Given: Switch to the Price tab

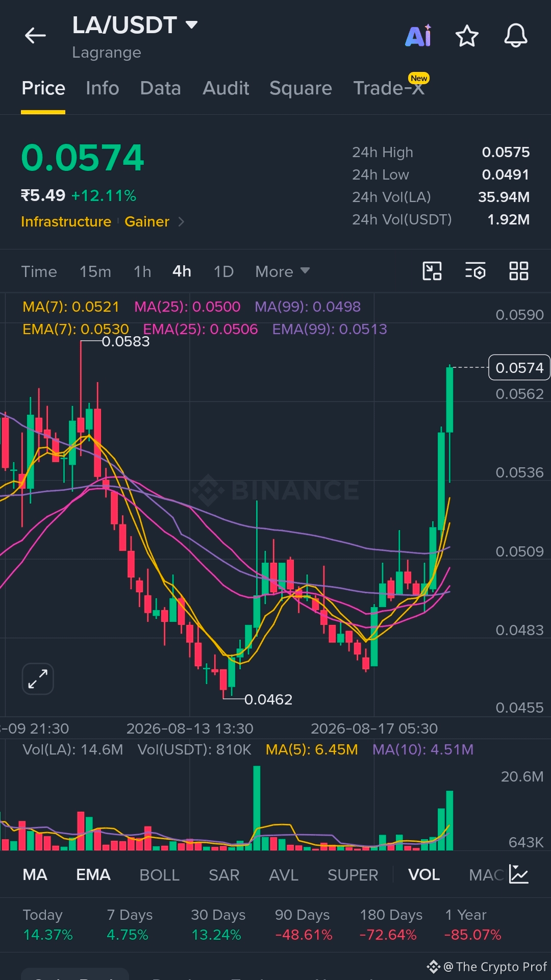Looking at the screenshot, I should tap(43, 88).
